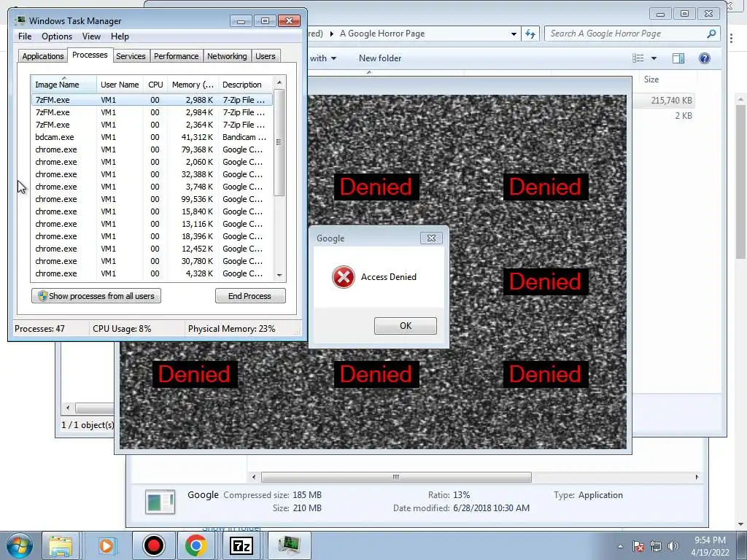Switch to the Applications tab
The image size is (747, 560).
pyautogui.click(x=43, y=56)
